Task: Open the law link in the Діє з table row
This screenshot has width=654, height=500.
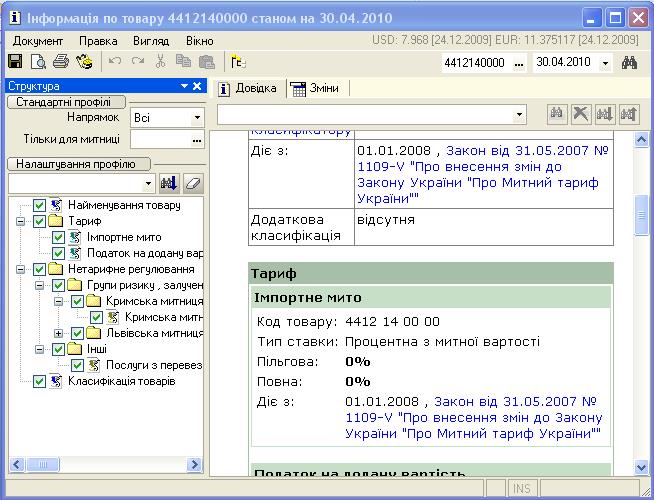Action: [x=483, y=174]
